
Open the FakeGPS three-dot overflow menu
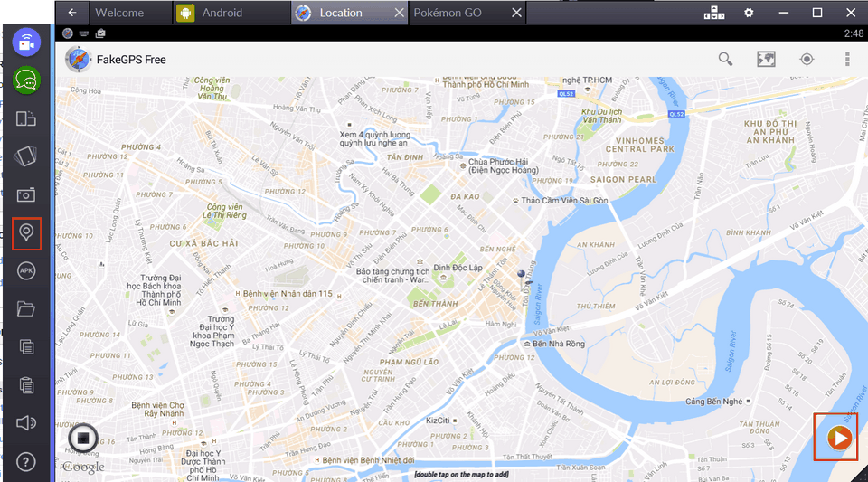click(x=847, y=59)
